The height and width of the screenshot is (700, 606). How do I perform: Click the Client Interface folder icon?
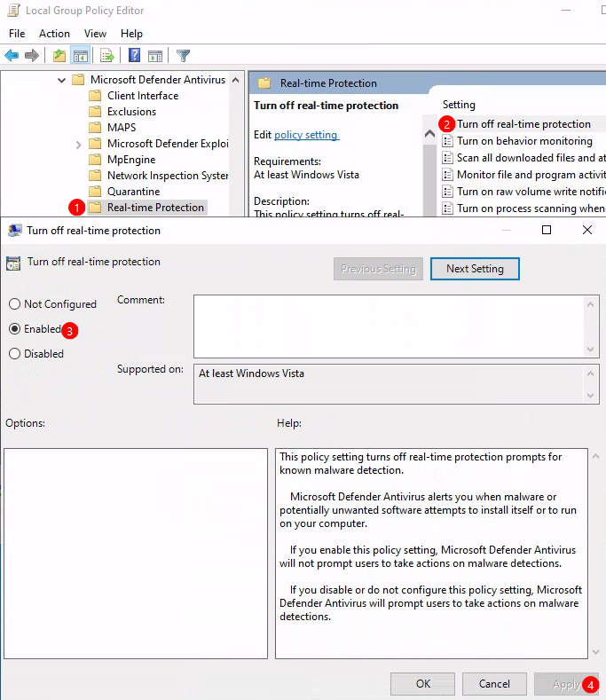pos(95,96)
